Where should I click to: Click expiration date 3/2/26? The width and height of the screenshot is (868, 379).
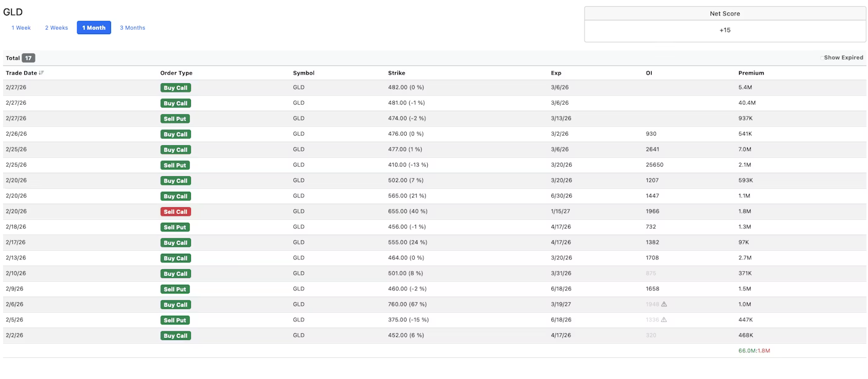click(x=559, y=134)
